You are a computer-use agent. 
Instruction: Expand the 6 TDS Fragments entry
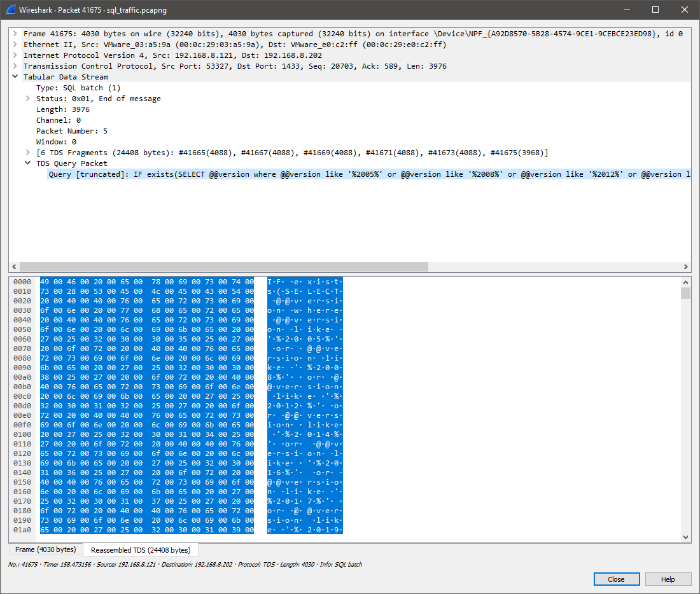[27, 153]
